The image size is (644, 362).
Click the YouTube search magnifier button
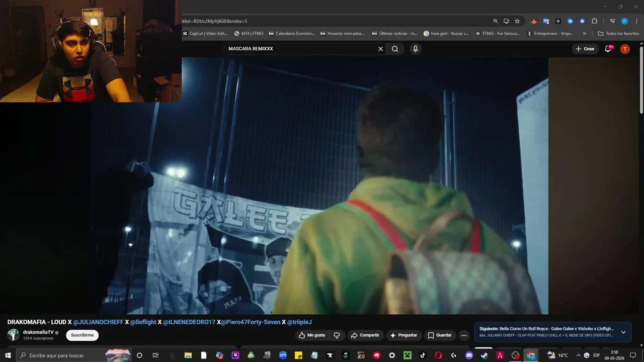point(395,49)
